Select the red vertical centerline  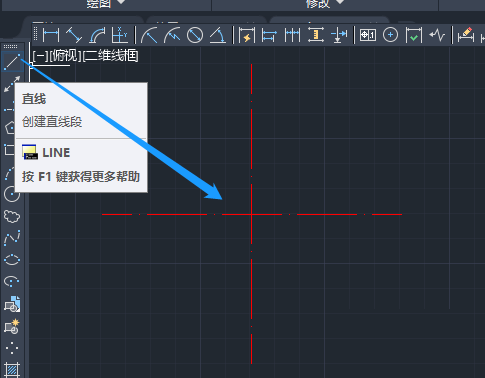[251, 214]
